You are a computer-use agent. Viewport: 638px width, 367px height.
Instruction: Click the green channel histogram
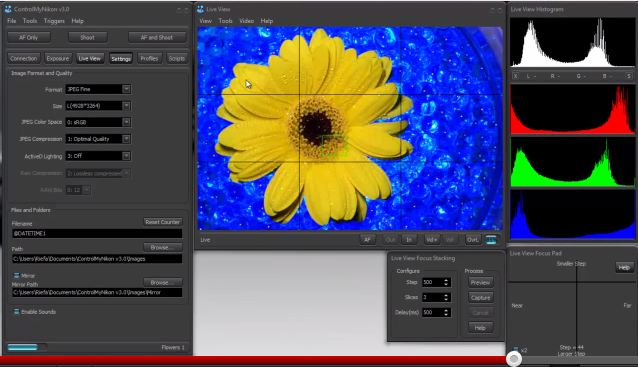point(572,162)
